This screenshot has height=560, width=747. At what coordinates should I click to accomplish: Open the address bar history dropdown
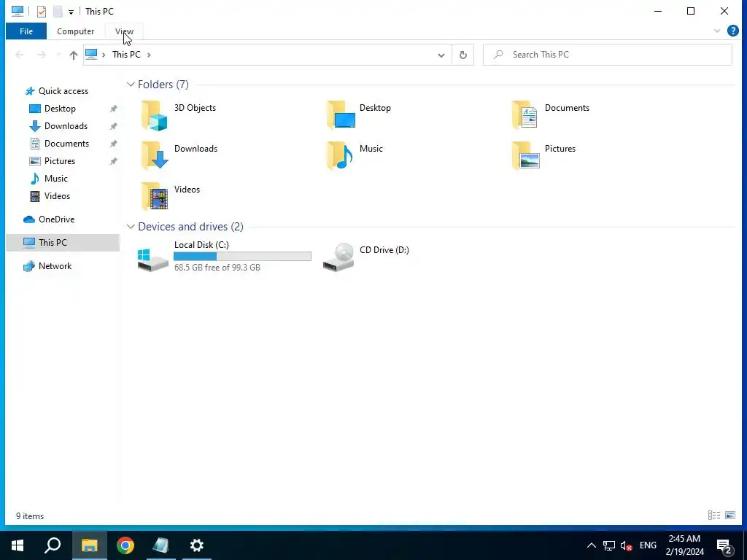[441, 55]
